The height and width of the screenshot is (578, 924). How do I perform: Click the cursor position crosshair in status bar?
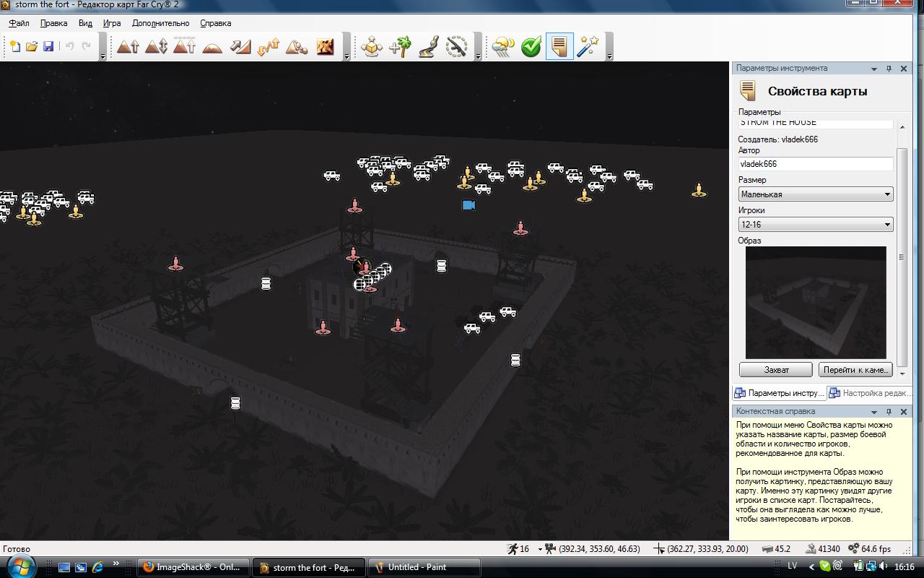658,549
